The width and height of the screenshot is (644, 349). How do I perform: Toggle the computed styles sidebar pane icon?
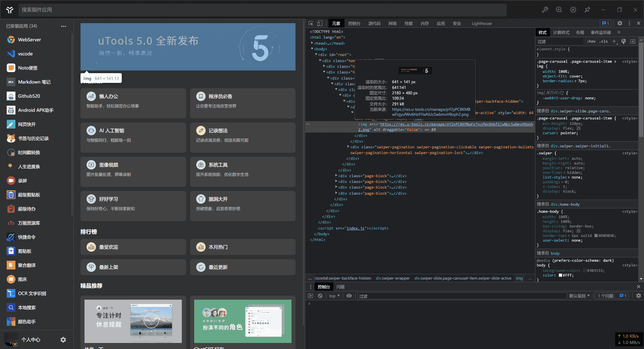coord(633,41)
